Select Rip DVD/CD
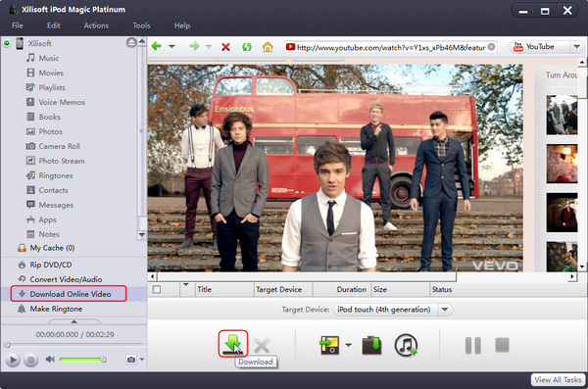Image resolution: width=588 pixels, height=389 pixels. pos(50,265)
